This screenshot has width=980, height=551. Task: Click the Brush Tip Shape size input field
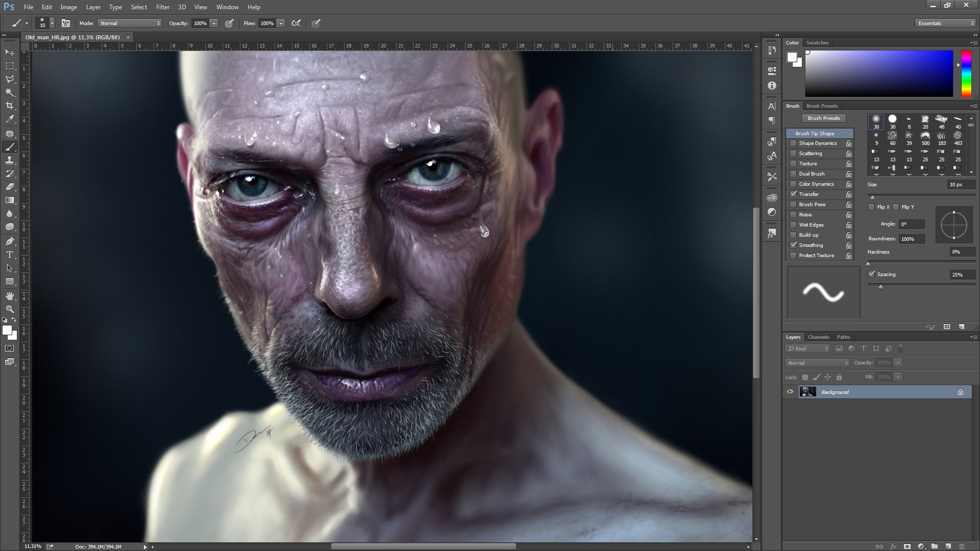(957, 184)
